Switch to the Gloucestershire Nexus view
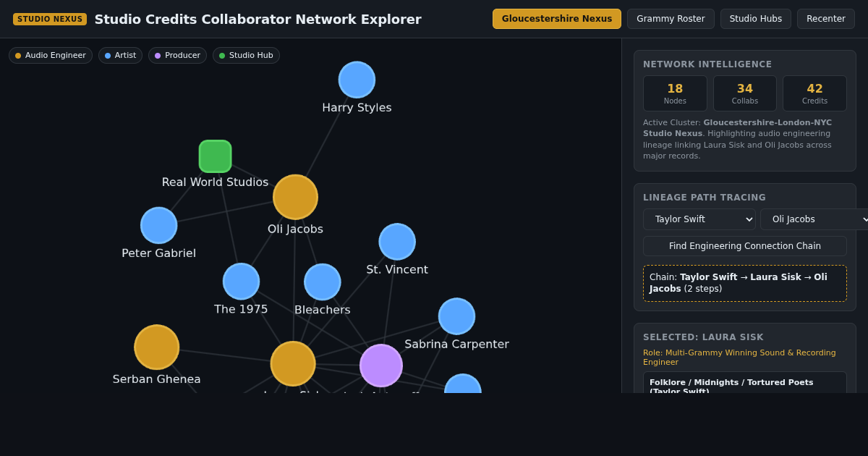 click(557, 19)
